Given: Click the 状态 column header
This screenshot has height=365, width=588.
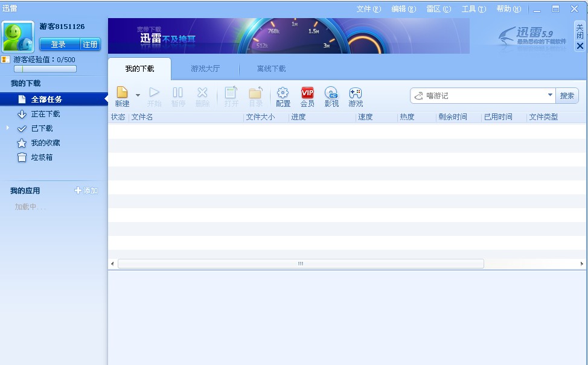Looking at the screenshot, I should (x=118, y=117).
